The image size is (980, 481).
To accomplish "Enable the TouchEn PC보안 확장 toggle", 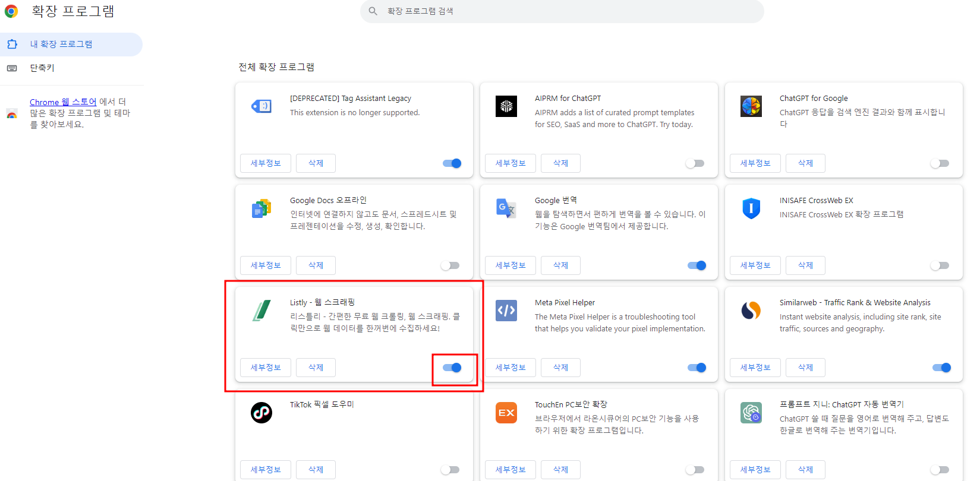I will point(695,470).
